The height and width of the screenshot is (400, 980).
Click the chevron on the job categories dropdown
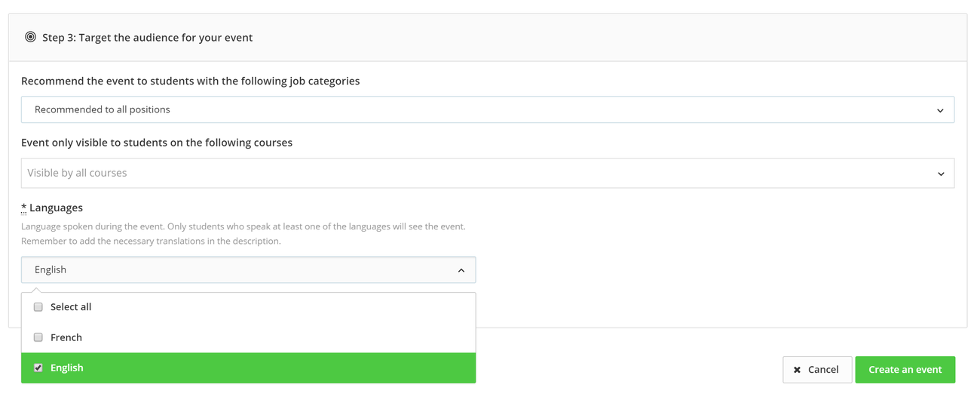pos(940,110)
